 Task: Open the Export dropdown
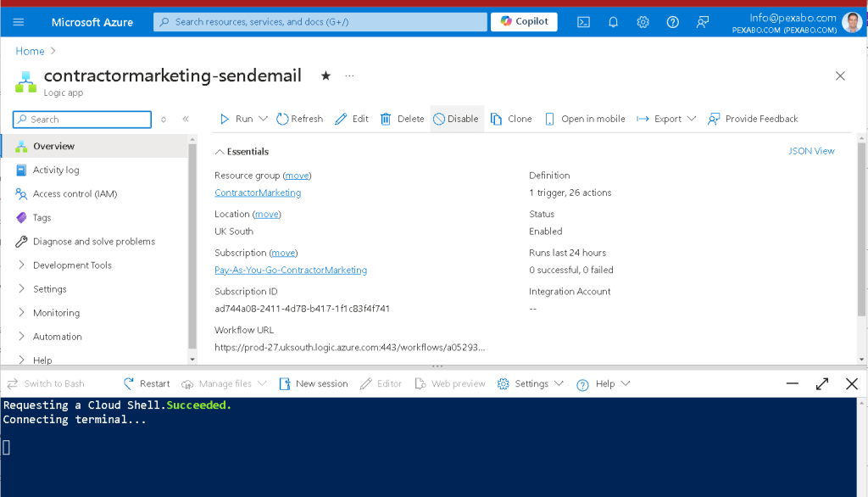click(x=666, y=119)
